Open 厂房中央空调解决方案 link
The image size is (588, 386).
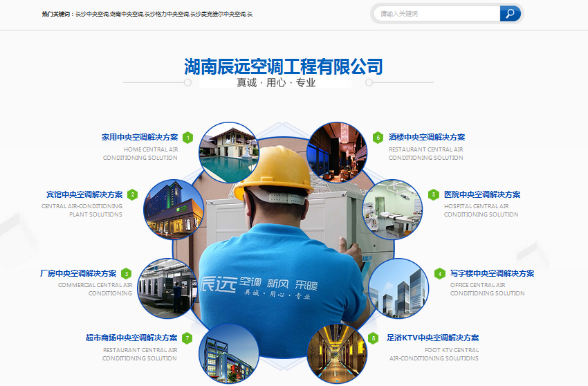[78, 274]
